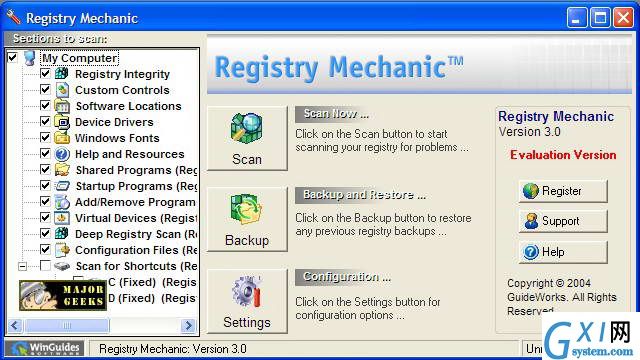Click the tree's scroll right arrow
The image size is (640, 360).
pyautogui.click(x=188, y=326)
